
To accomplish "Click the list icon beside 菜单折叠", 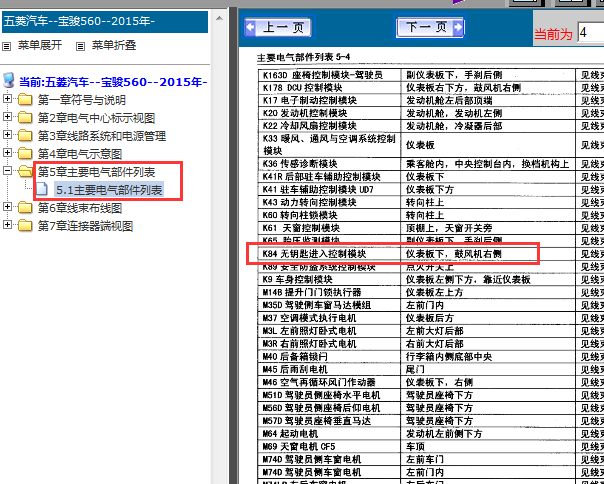I will click(x=80, y=47).
